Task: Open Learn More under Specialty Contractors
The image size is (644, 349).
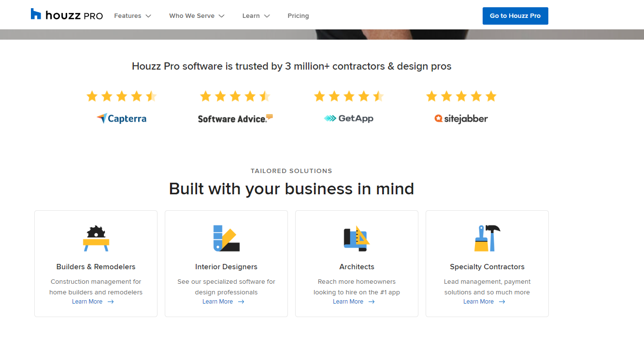Action: (x=478, y=302)
